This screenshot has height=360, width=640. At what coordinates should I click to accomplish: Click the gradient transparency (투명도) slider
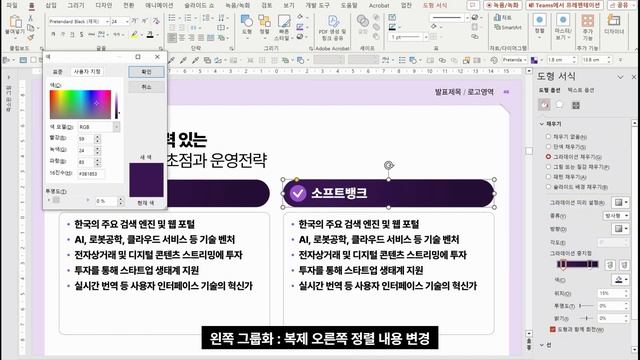587,306
